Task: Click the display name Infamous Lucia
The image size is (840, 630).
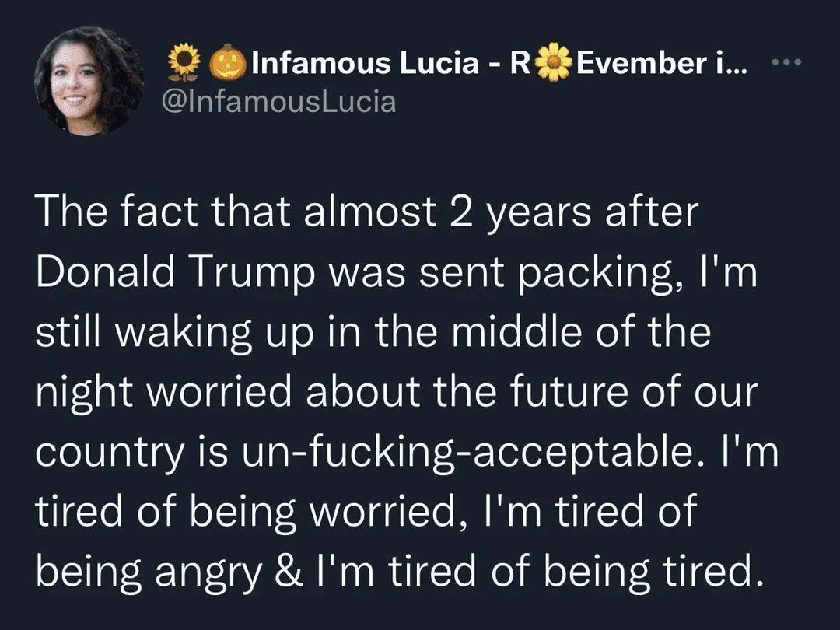Action: (365, 62)
